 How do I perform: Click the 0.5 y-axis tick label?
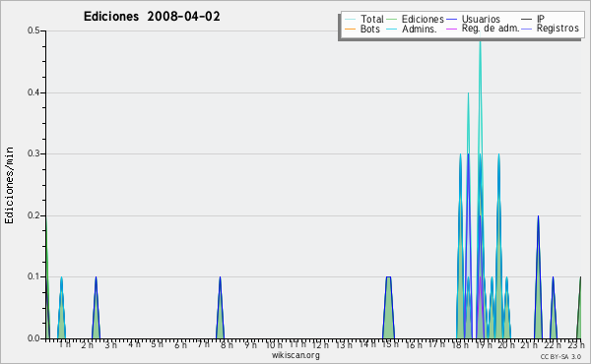click(33, 30)
